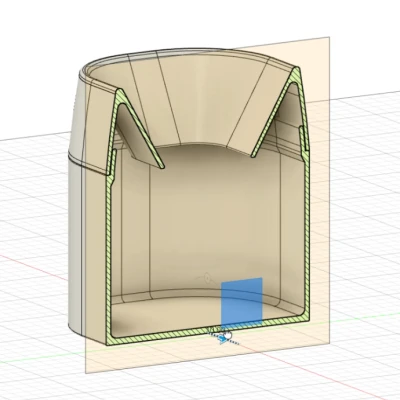Click the blue arrow manipulator below the model
Viewport: 400px width, 400px height.
coord(221,339)
